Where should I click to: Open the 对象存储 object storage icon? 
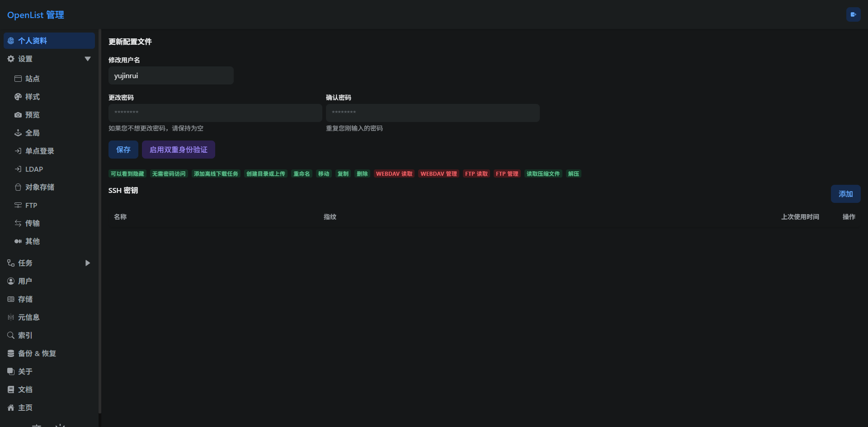pos(18,187)
